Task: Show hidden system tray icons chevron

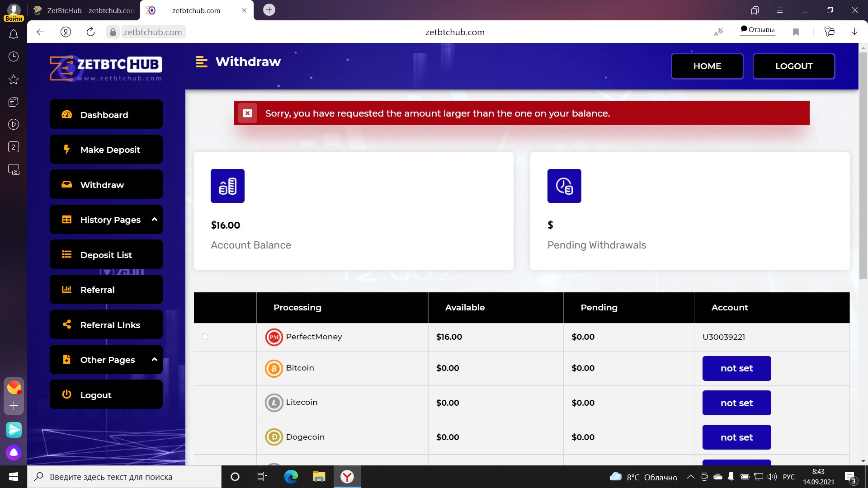Action: click(x=690, y=477)
